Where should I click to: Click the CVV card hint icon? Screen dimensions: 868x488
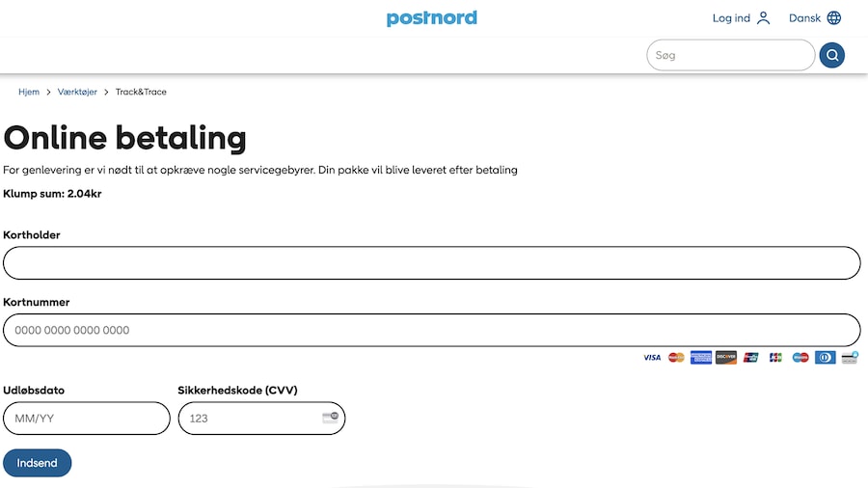click(331, 418)
